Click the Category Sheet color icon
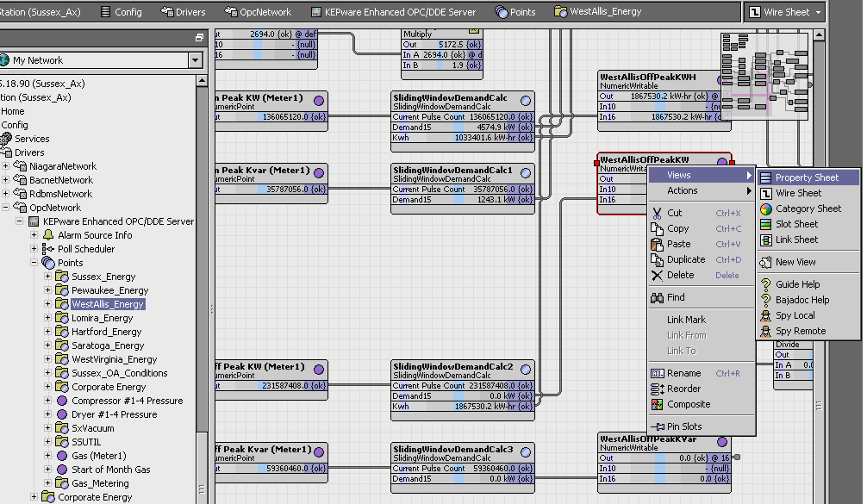The image size is (867, 504). [x=766, y=208]
